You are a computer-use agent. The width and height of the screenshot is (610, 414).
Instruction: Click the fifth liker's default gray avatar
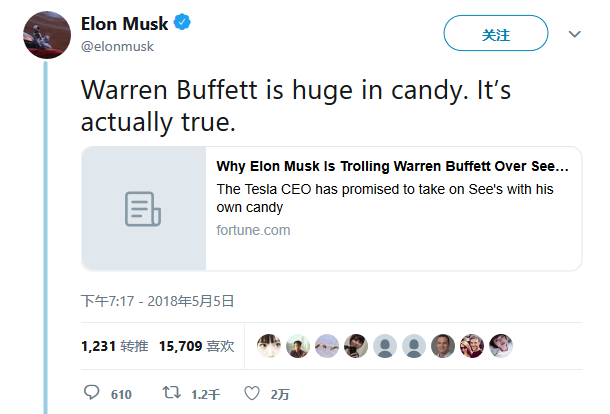(x=384, y=346)
